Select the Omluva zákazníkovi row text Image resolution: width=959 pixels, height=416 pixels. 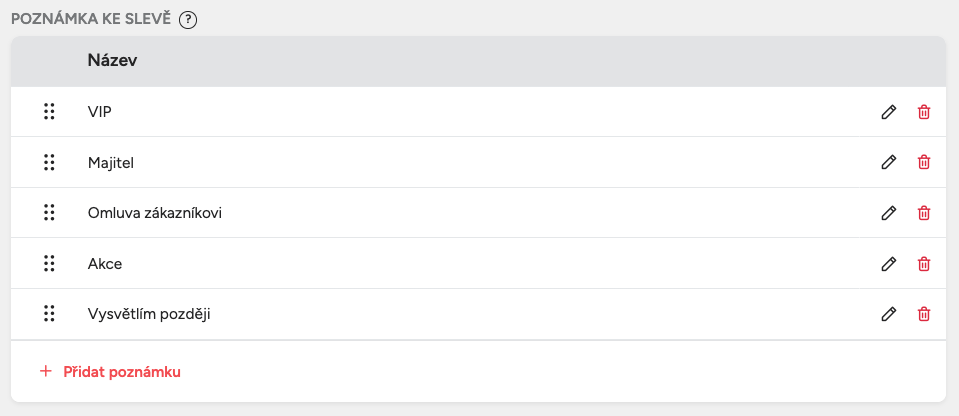[x=154, y=213]
